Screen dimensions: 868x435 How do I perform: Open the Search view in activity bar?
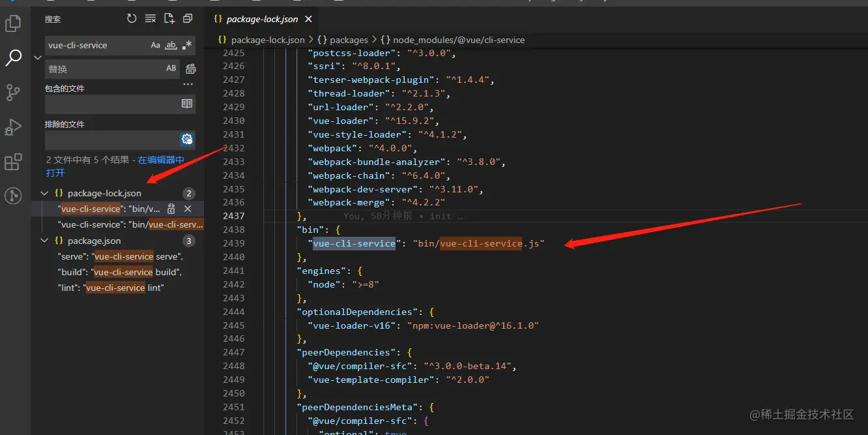click(13, 58)
